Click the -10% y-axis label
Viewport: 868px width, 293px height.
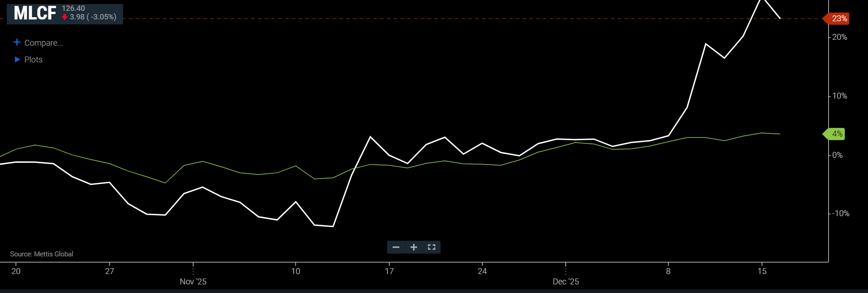click(841, 213)
